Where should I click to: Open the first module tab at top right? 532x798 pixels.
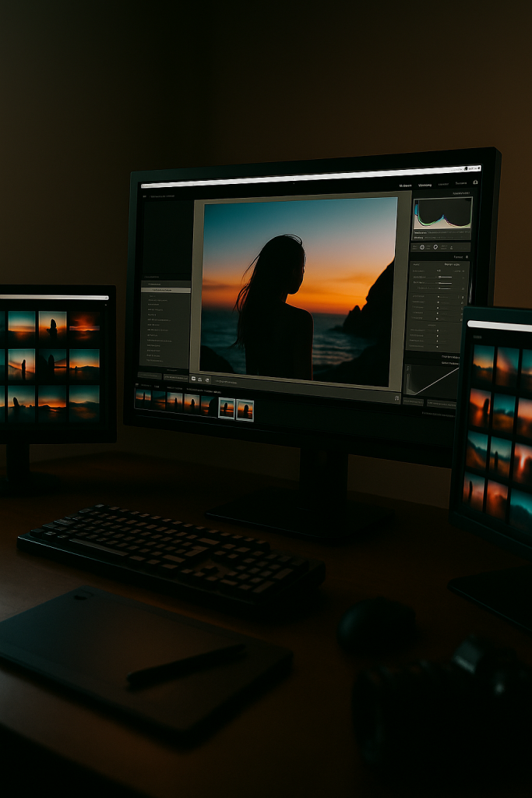[405, 185]
